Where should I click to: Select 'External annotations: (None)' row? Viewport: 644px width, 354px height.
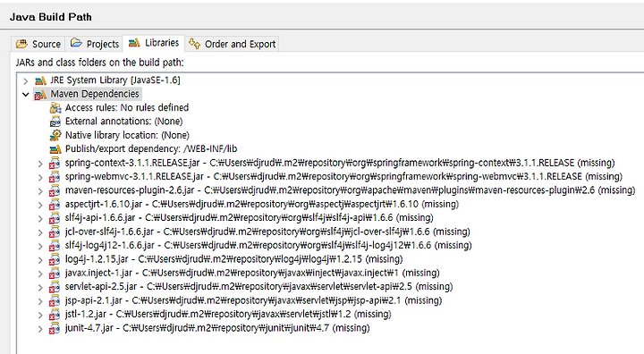coord(123,122)
